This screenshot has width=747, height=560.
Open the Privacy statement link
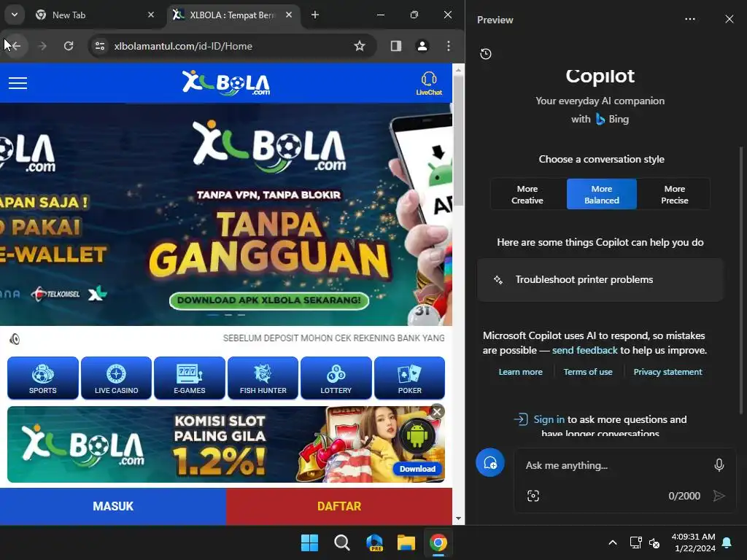tap(667, 372)
